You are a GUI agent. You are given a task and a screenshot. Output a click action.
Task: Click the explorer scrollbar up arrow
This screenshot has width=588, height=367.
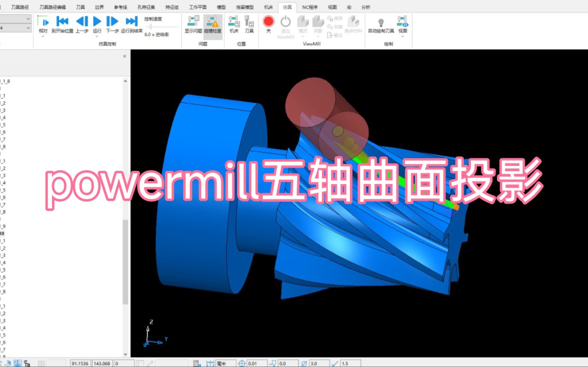coord(125,81)
